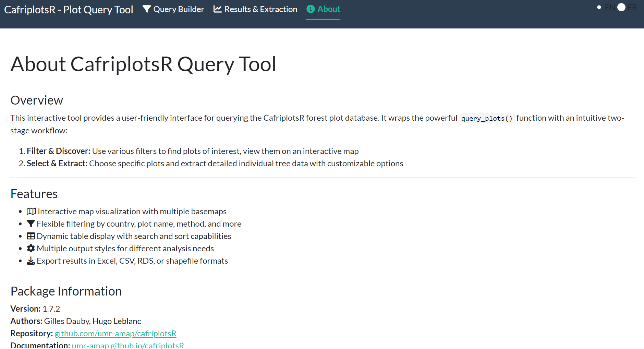Click the filter icon next to Flexible filtering
Image resolution: width=644 pixels, height=349 pixels.
click(31, 224)
